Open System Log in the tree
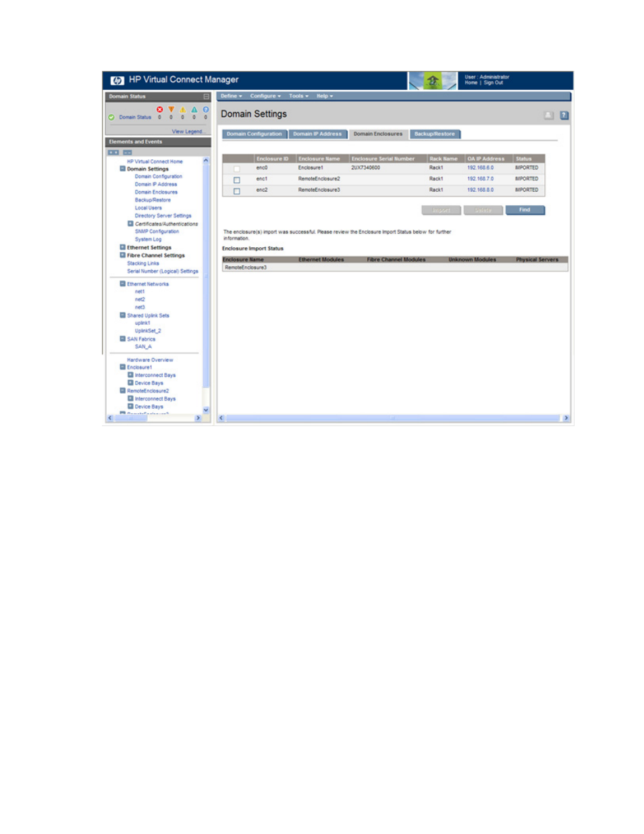Image resolution: width=644 pixels, height=834 pixels. [x=148, y=240]
